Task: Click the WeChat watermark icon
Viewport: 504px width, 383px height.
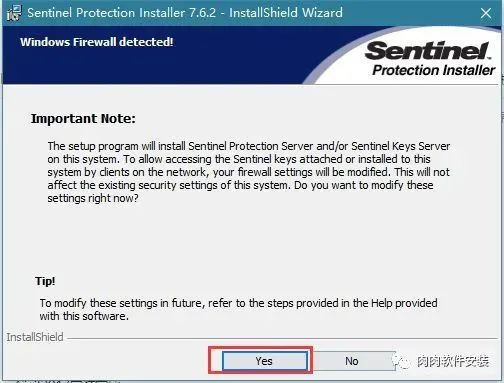Action: 401,361
